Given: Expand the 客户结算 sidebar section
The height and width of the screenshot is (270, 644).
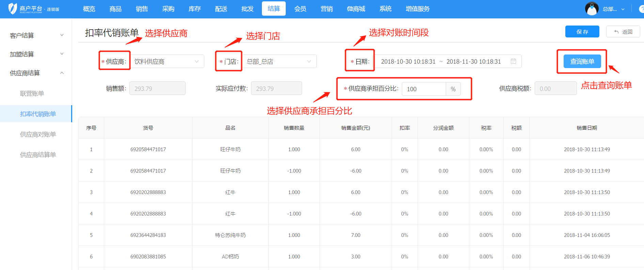Looking at the screenshot, I should (36, 35).
